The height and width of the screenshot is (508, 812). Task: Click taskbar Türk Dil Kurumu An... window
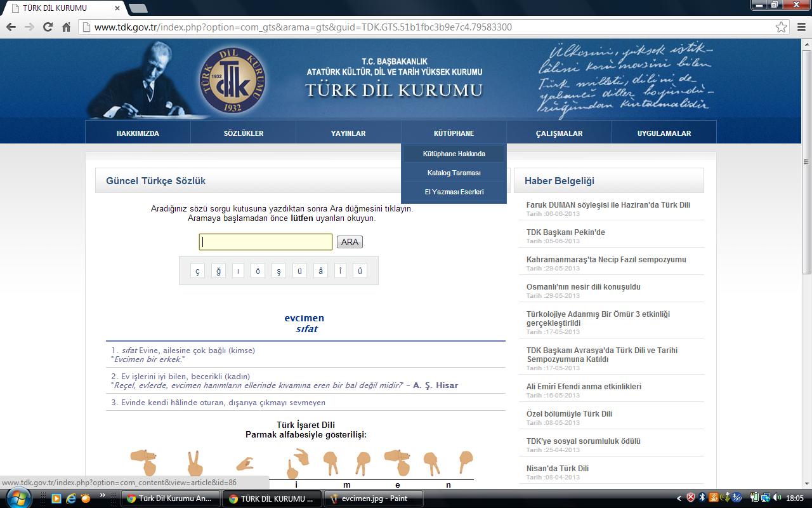171,498
